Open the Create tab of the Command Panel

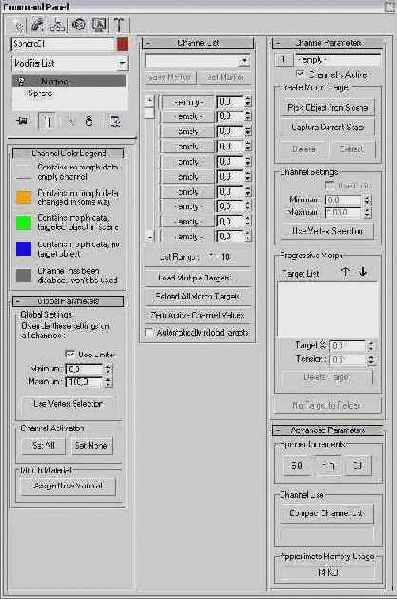(x=17, y=25)
